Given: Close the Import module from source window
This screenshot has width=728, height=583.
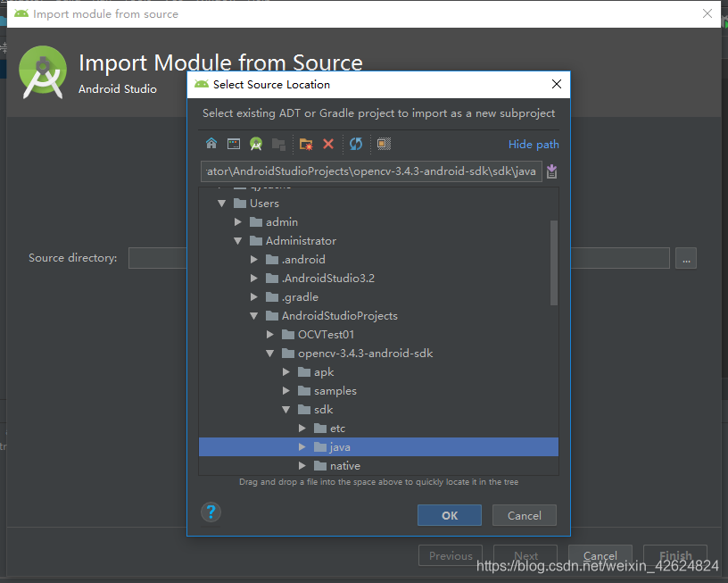Looking at the screenshot, I should coord(707,13).
